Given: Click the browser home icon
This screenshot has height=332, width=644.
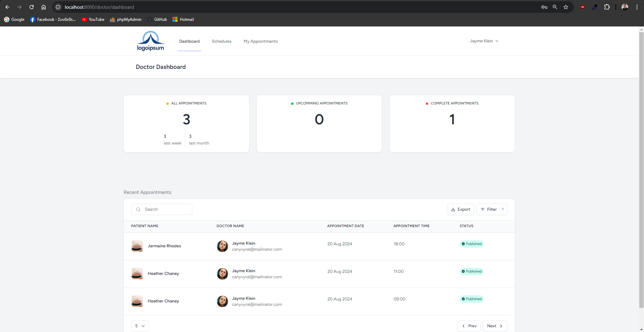Looking at the screenshot, I should (x=44, y=7).
